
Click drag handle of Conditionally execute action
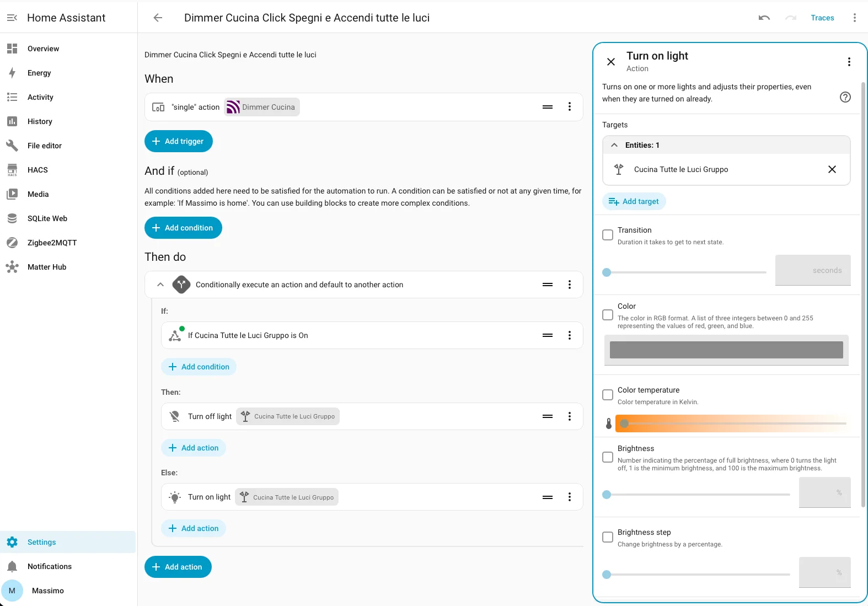[548, 285]
